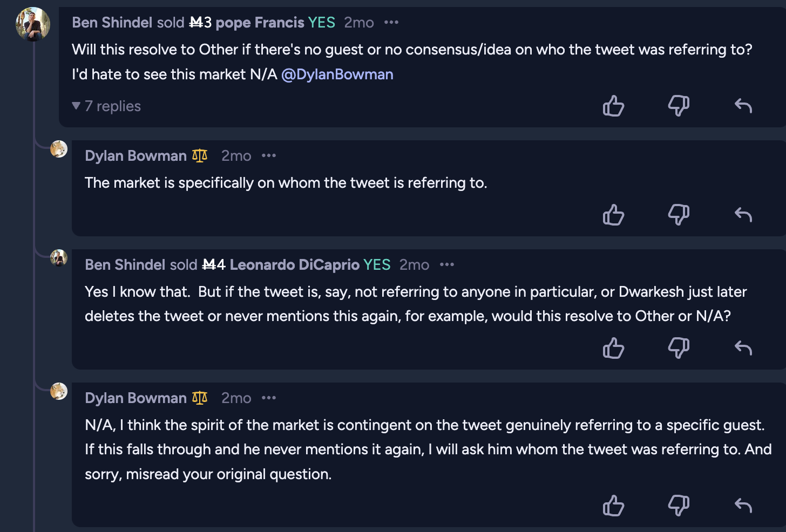
Task: Like Ben's Leonardo DiCaprio comment
Action: click(613, 348)
